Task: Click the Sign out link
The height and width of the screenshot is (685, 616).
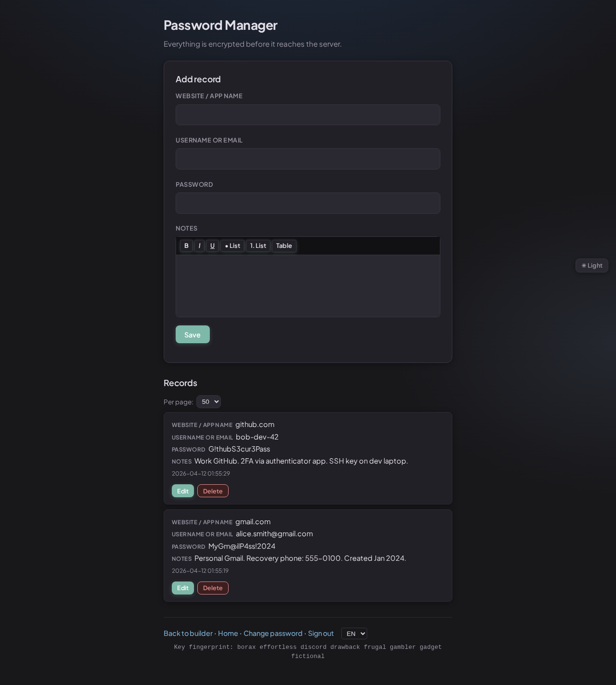Action: pos(321,633)
